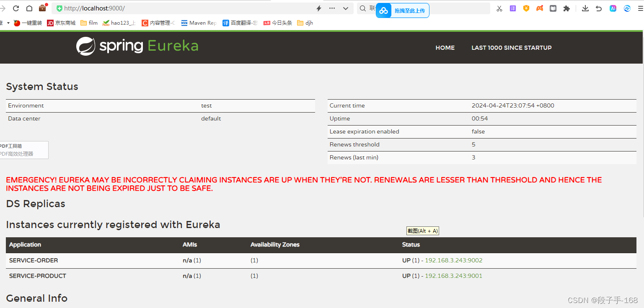Open the game controller extension icon

point(540,8)
